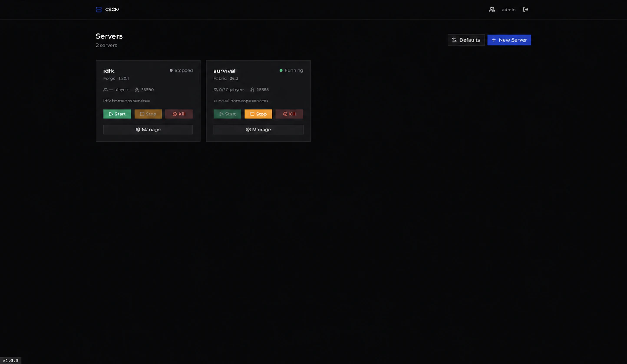This screenshot has height=364, width=627.
Task: Click the grey Stopped status dot
Action: coord(171,70)
